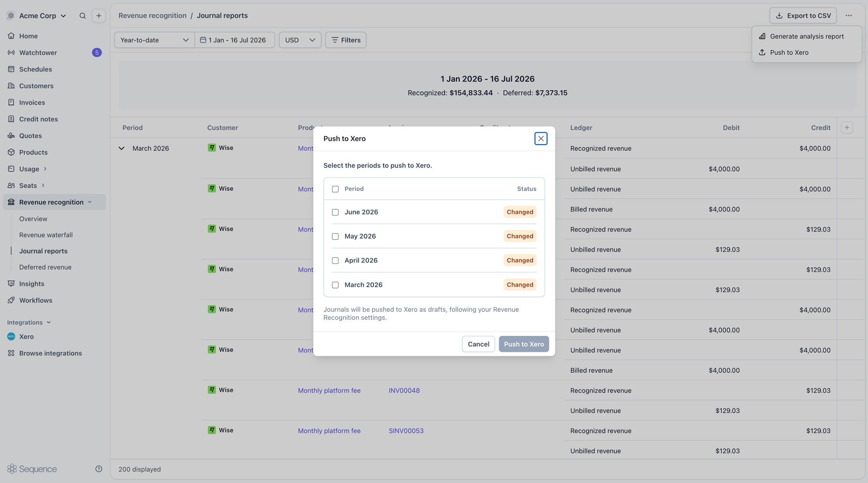Open the Filters button
Screen dimensions: 868x483
point(346,40)
